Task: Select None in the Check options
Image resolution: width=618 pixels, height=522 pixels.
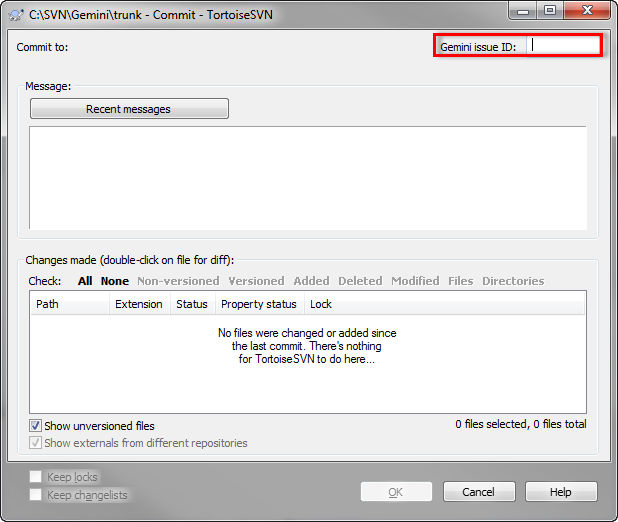Action: (x=115, y=281)
